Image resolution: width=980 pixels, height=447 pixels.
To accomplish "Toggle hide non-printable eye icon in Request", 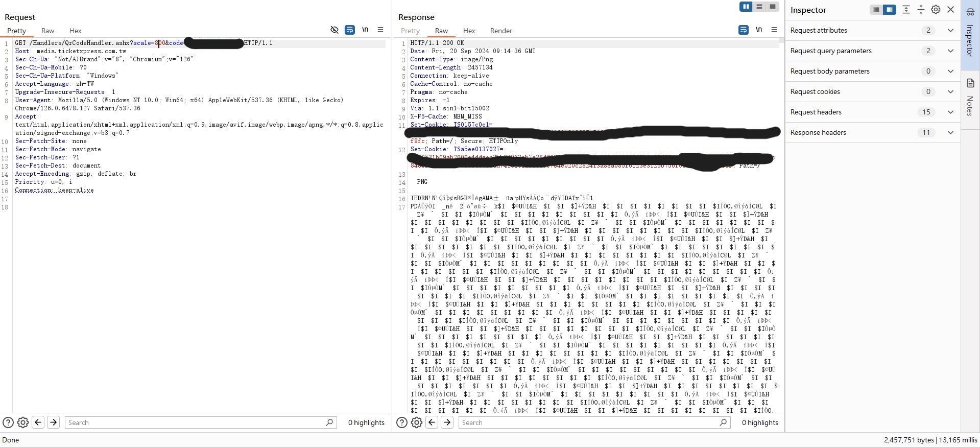I will pos(334,30).
